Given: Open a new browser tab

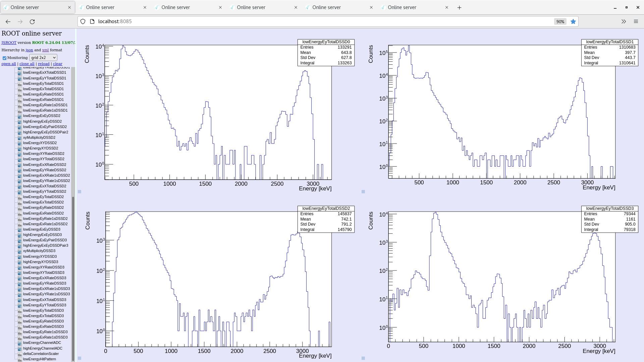Looking at the screenshot, I should point(459,7).
